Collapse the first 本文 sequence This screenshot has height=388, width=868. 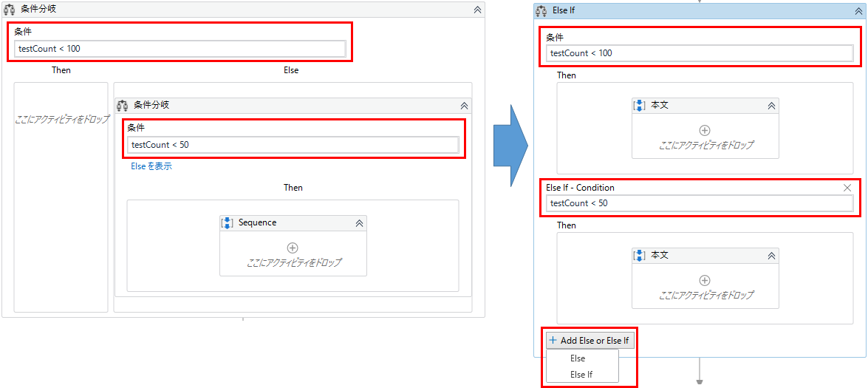[x=770, y=106]
